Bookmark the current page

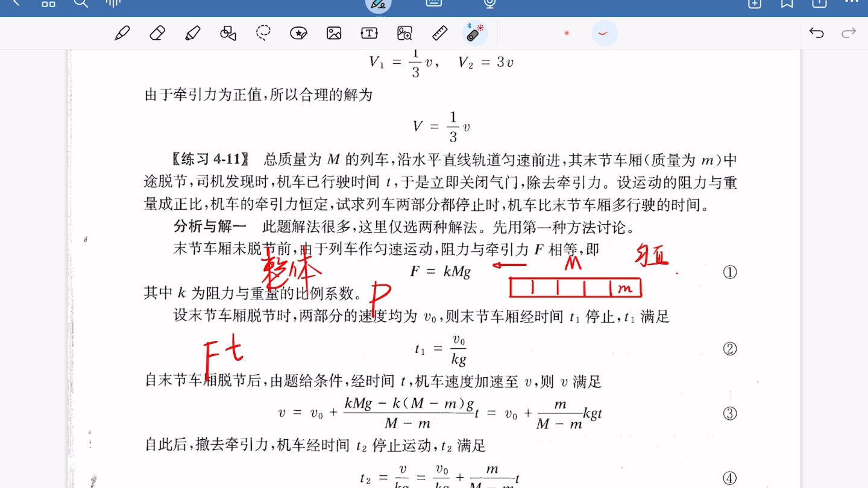(x=787, y=3)
